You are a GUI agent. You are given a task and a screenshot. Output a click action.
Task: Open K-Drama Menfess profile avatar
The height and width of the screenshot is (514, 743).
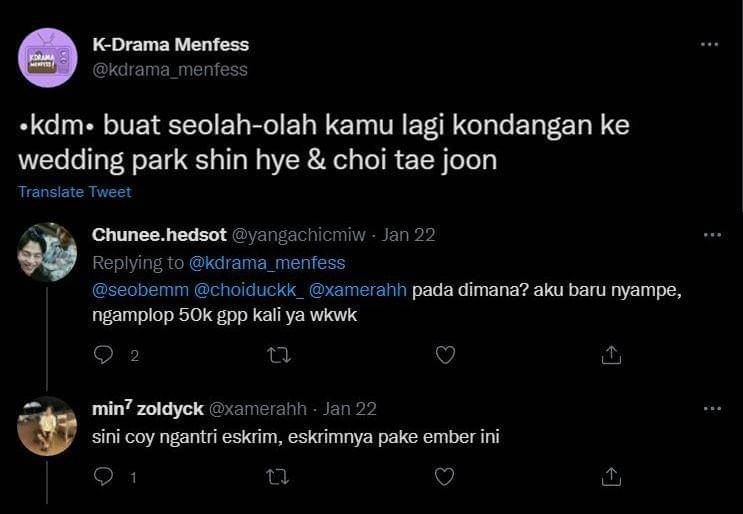tap(47, 58)
